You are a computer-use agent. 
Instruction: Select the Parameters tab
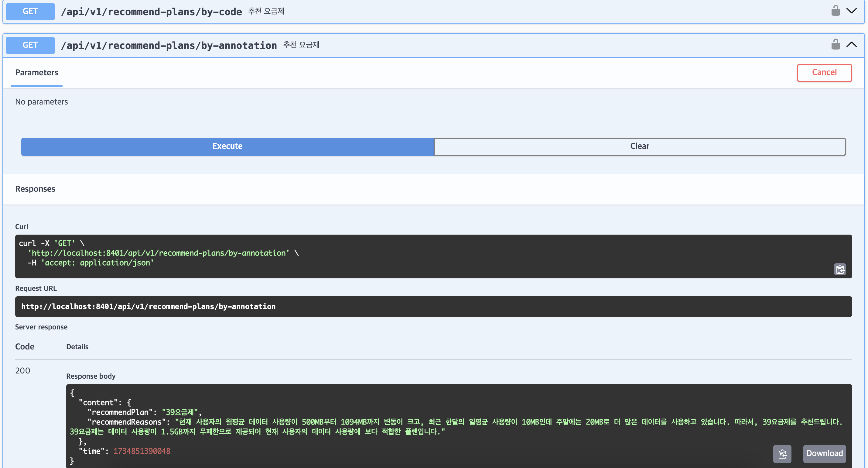click(36, 73)
